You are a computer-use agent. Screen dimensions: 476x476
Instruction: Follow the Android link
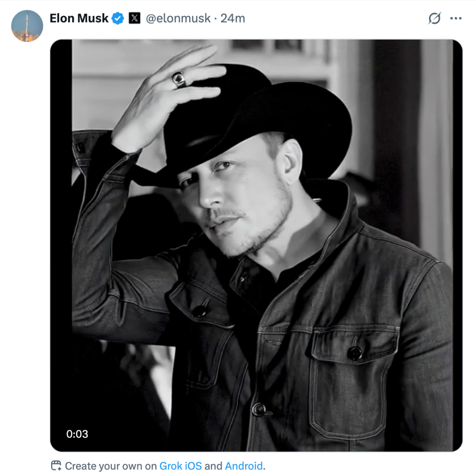click(x=244, y=466)
